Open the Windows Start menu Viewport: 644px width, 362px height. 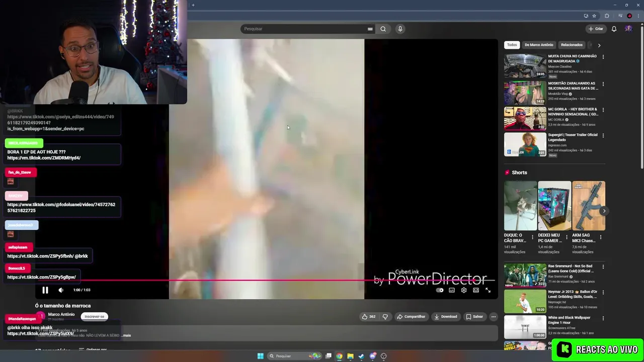click(260, 356)
